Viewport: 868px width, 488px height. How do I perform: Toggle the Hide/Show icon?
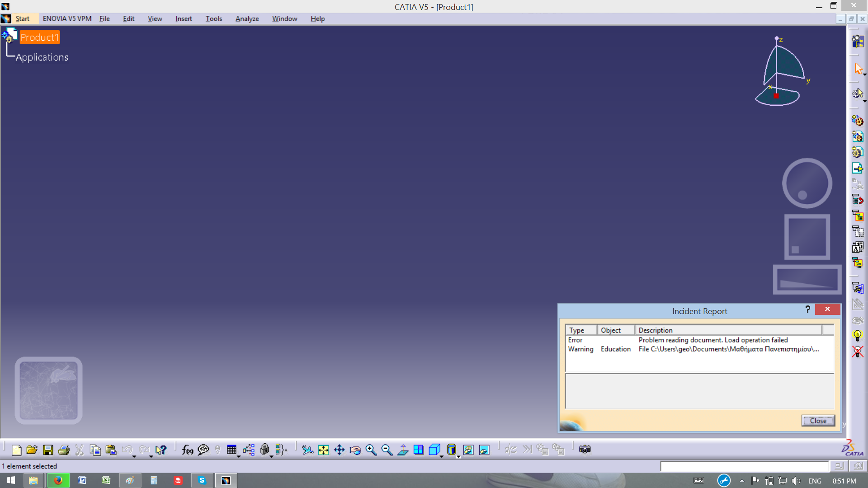pos(468,450)
